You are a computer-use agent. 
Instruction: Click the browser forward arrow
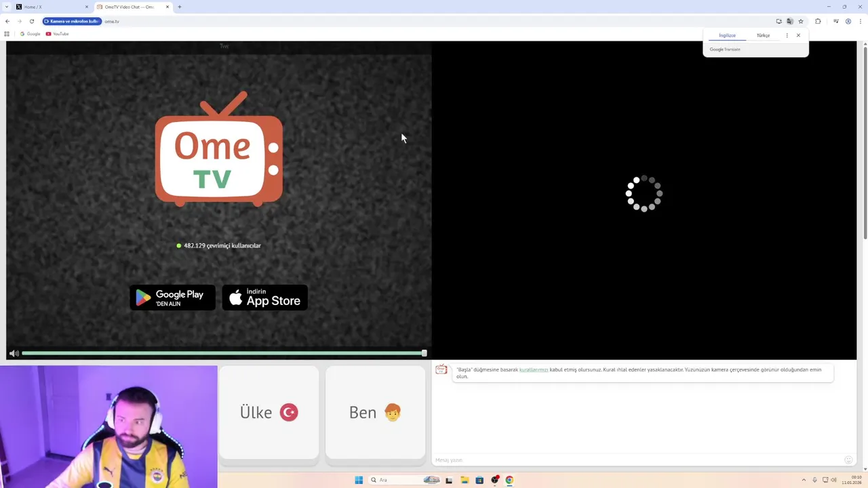[19, 21]
